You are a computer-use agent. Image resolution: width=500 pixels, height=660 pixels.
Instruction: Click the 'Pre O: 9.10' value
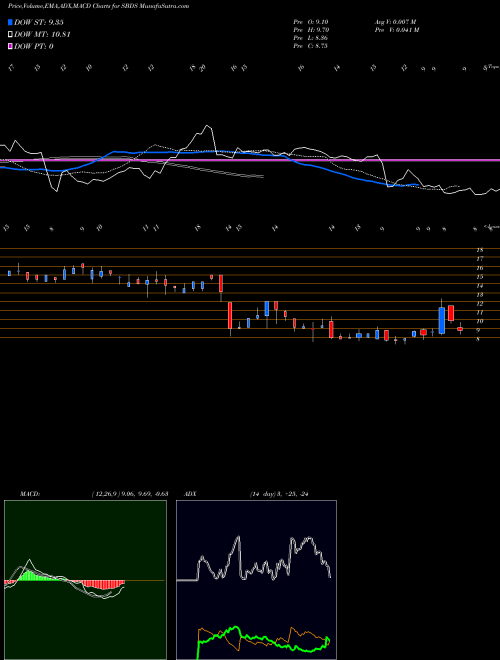coord(311,22)
